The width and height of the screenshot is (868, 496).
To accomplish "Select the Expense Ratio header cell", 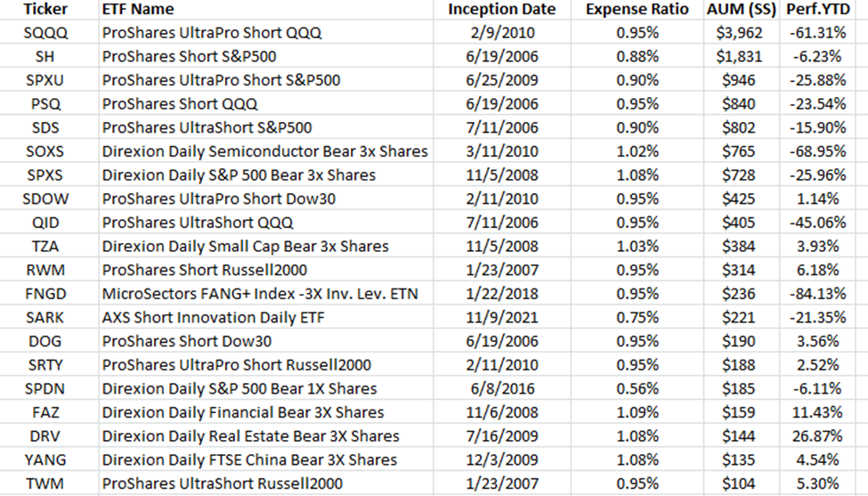I will coord(637,10).
